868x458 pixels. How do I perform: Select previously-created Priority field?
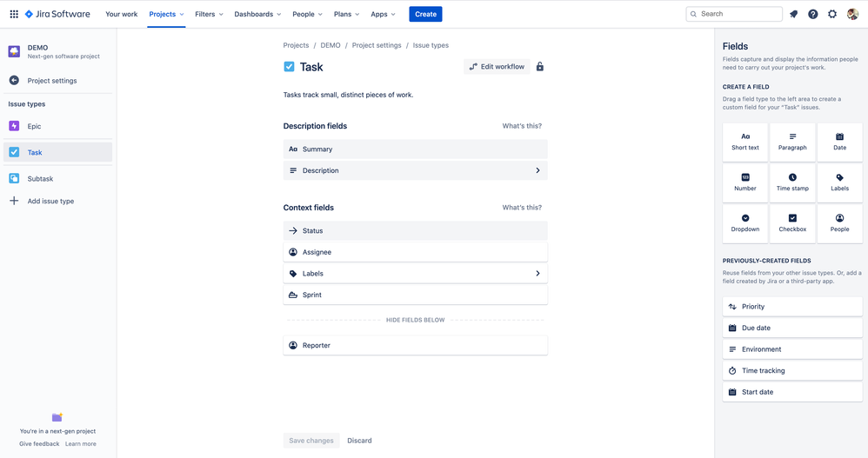(x=792, y=307)
